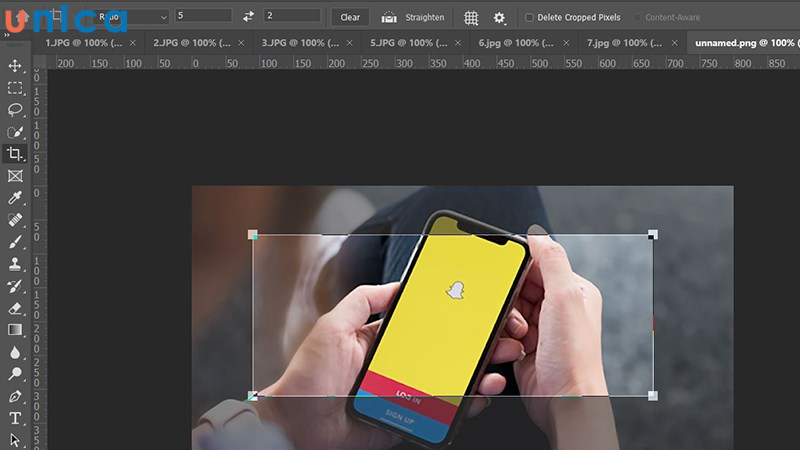Open additional crop settings gear menu
Viewport: 800px width, 450px height.
click(x=499, y=18)
